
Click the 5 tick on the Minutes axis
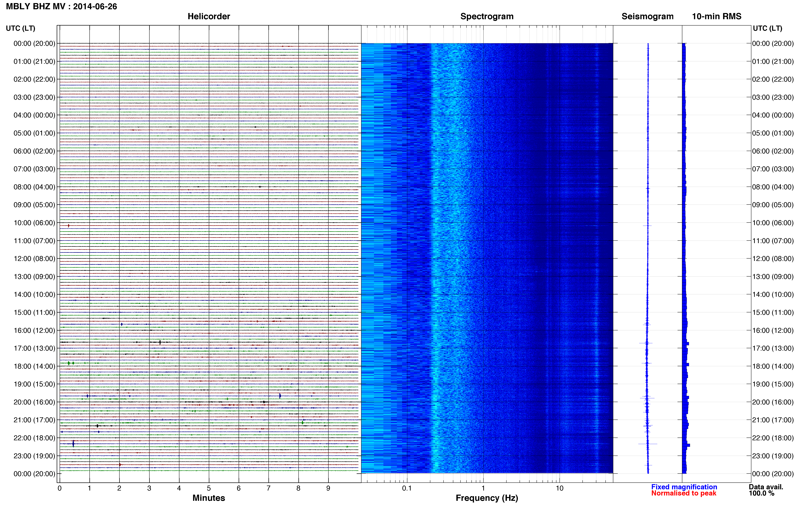tap(209, 488)
